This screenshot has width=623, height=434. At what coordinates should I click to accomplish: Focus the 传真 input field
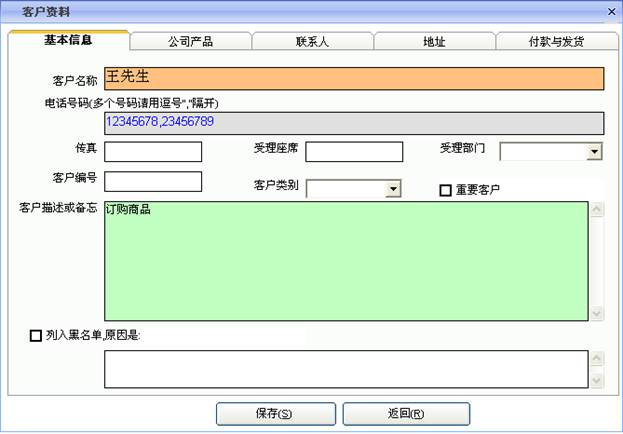coord(153,152)
